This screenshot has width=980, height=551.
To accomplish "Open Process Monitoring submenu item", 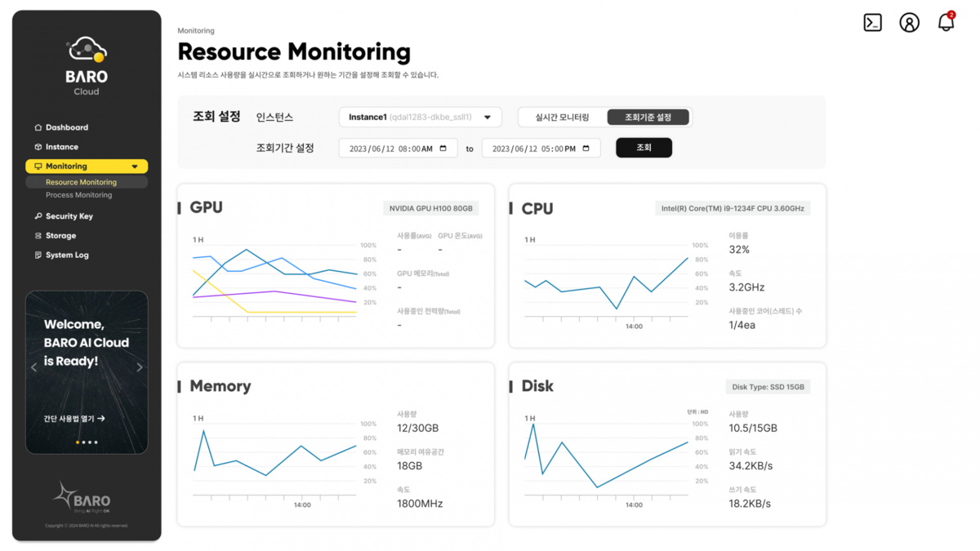I will pos(78,195).
